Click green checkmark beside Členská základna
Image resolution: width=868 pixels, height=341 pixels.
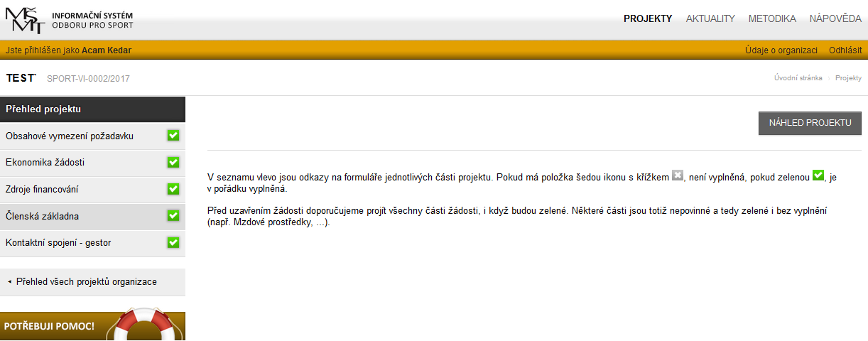[173, 215]
